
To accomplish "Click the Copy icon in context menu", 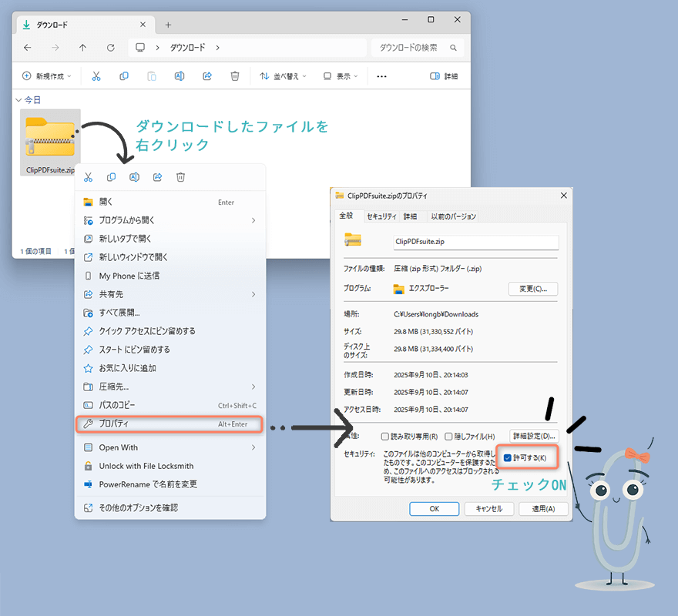I will [111, 177].
